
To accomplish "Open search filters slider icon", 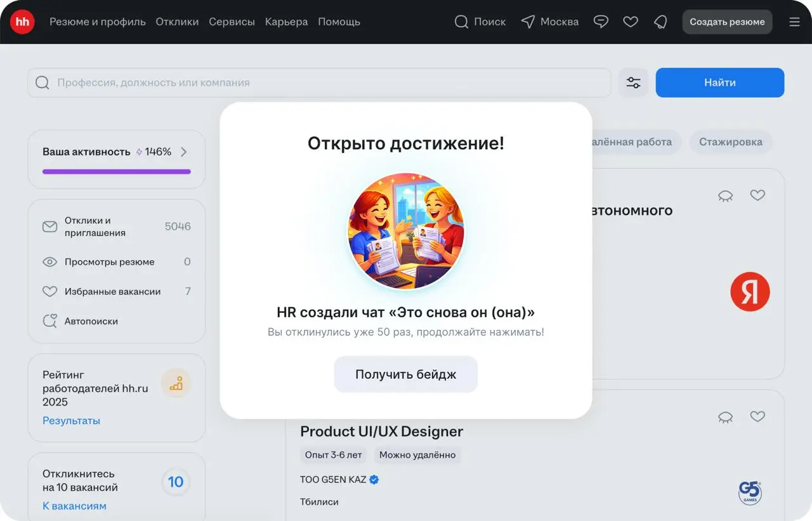I will tap(633, 82).
